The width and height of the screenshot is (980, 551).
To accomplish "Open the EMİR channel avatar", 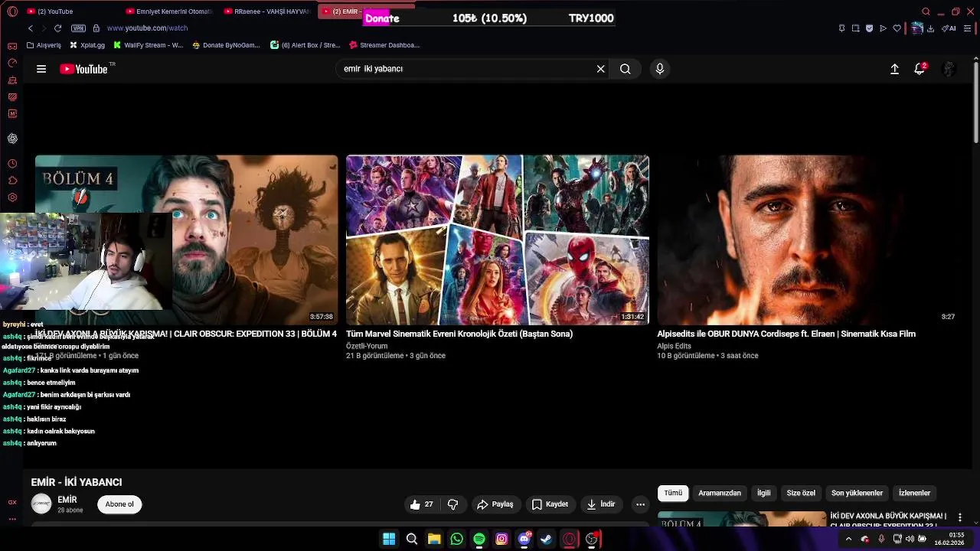I will coord(41,504).
